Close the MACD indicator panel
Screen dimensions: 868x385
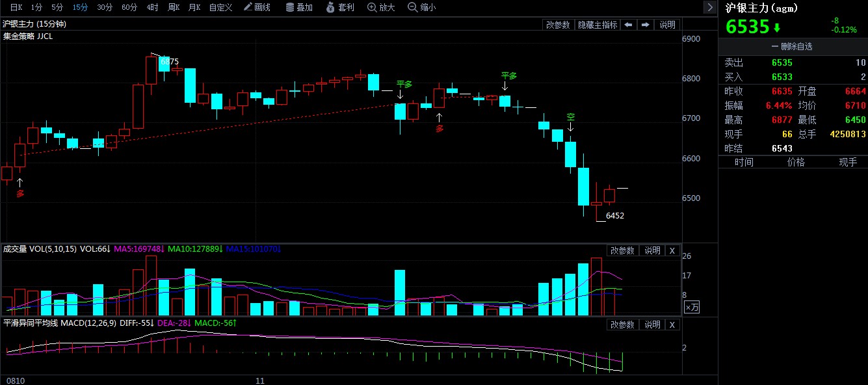[672, 325]
